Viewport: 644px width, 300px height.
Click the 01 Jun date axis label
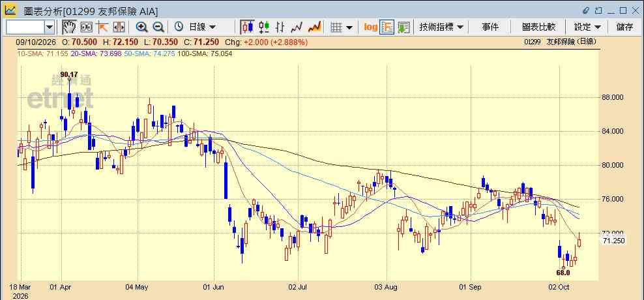click(x=214, y=287)
